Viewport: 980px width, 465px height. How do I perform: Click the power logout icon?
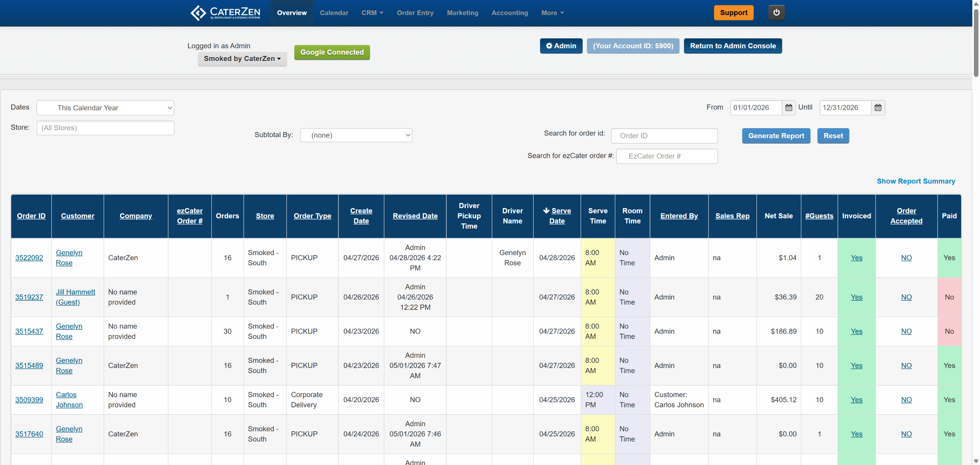click(x=776, y=13)
